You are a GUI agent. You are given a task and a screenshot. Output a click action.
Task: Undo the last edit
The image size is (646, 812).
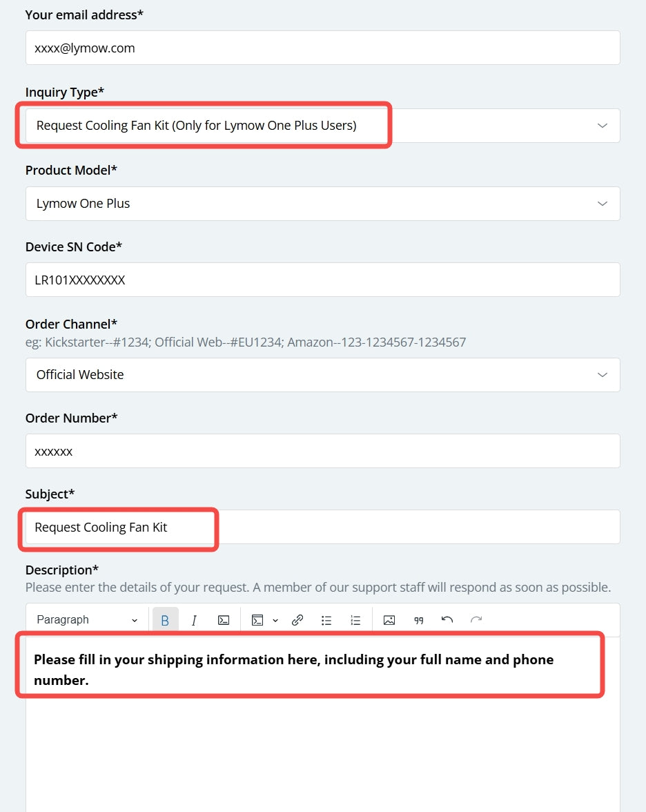pos(447,620)
